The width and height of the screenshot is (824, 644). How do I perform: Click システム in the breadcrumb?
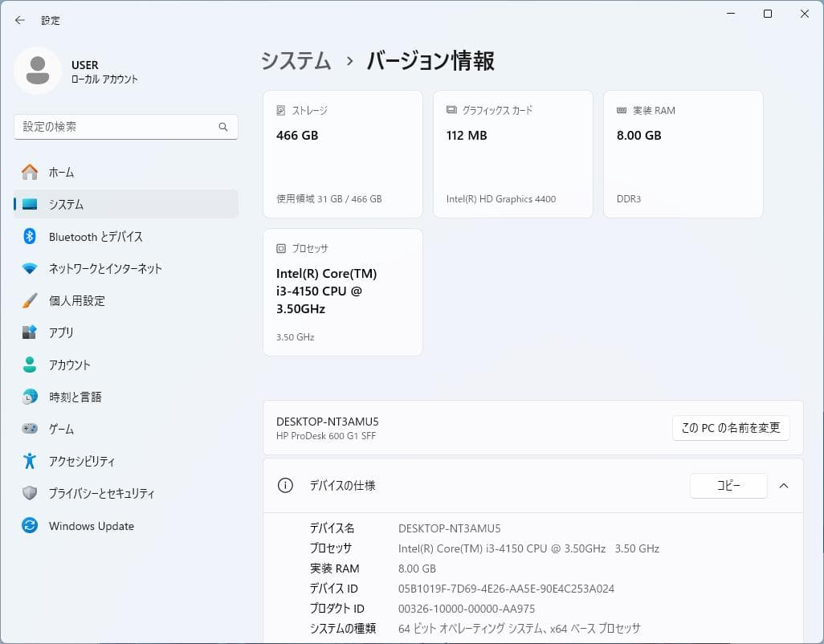point(296,61)
